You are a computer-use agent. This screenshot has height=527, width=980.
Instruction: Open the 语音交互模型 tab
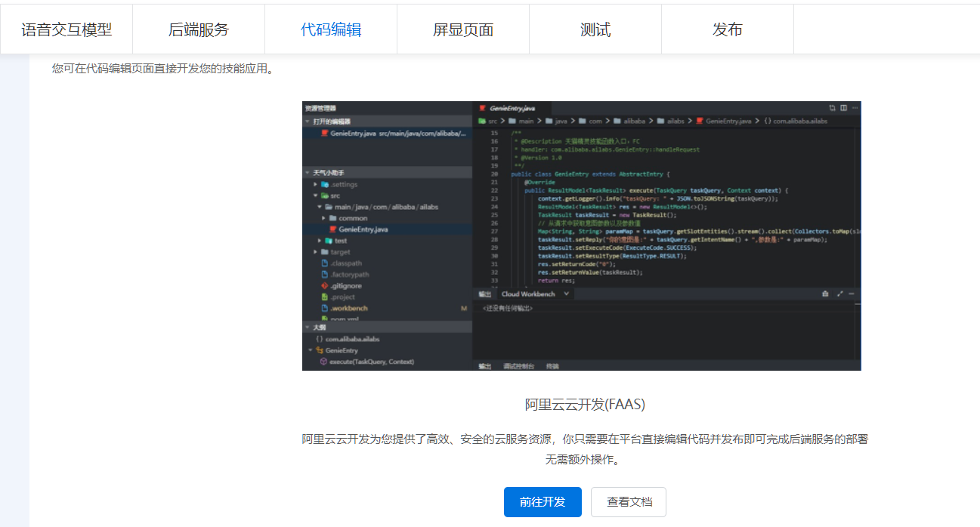tap(66, 29)
